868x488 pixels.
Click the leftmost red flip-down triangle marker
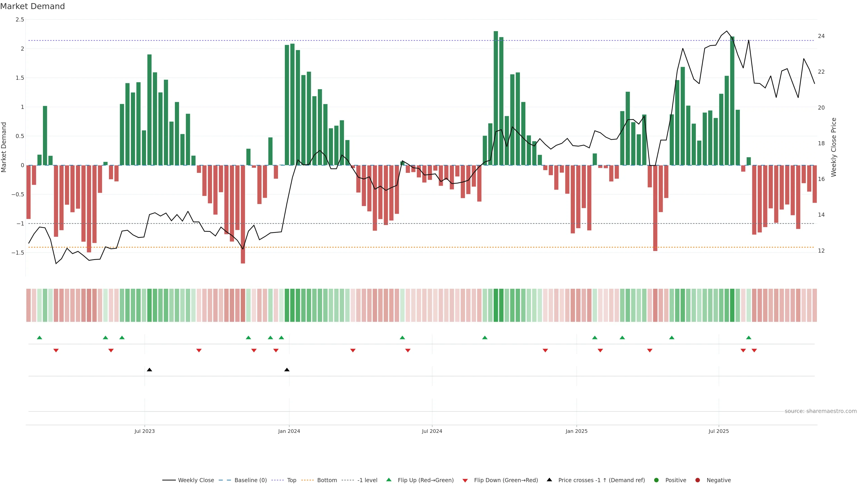point(56,351)
